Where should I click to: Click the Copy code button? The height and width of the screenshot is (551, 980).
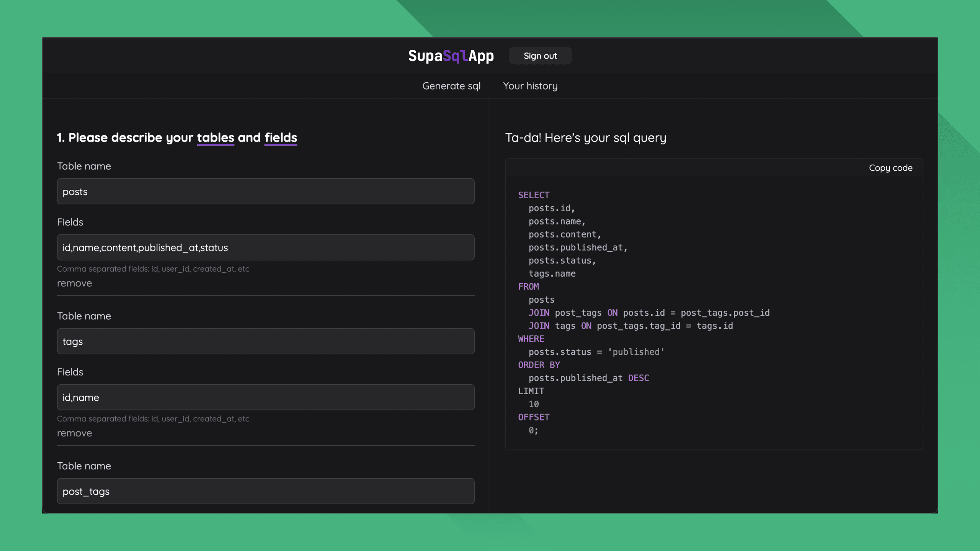[x=890, y=168]
